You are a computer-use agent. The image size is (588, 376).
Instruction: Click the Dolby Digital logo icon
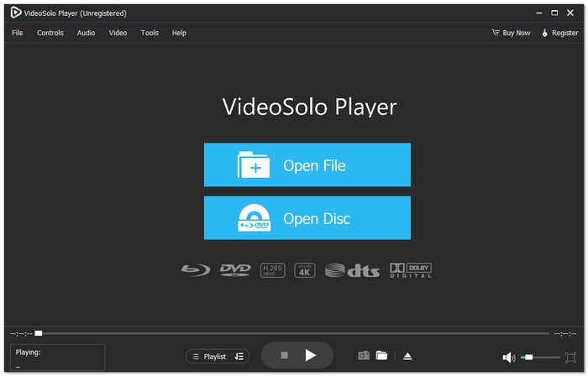[x=411, y=270]
